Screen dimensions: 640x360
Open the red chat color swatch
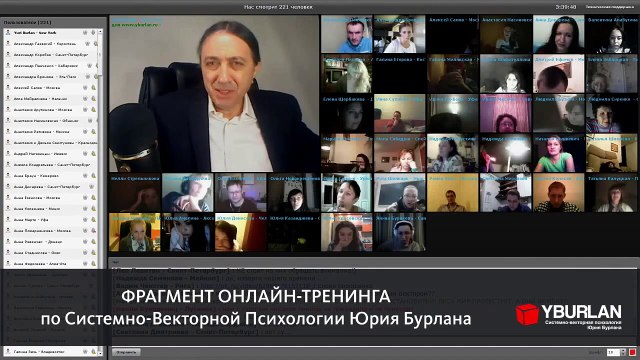(x=633, y=352)
